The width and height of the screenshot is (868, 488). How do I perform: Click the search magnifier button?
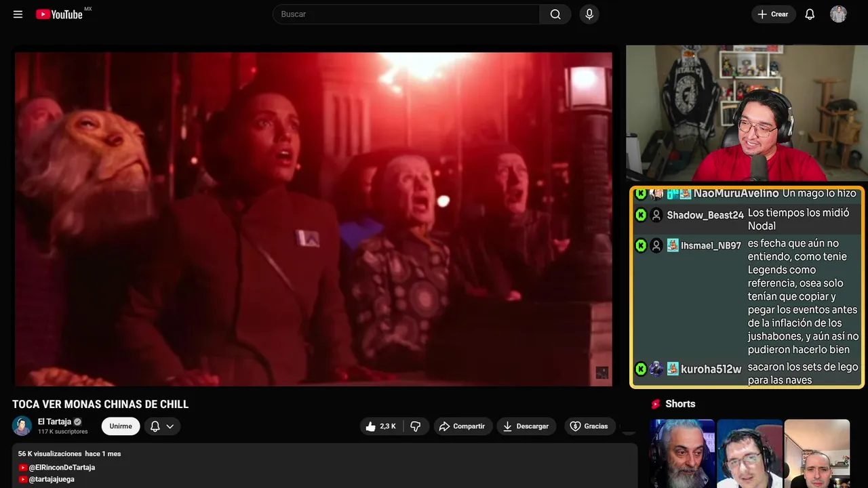pyautogui.click(x=555, y=14)
